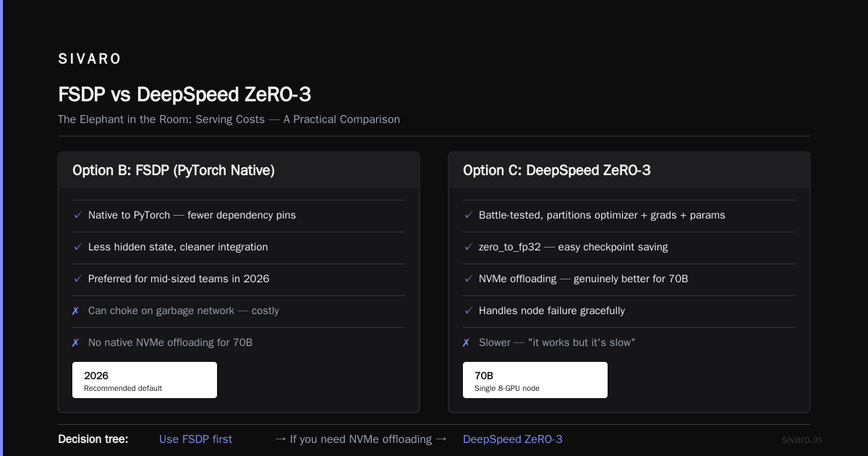Click 'Can choke on garbage network — costly' text
Viewport: 868px width, 456px height.
click(x=184, y=311)
